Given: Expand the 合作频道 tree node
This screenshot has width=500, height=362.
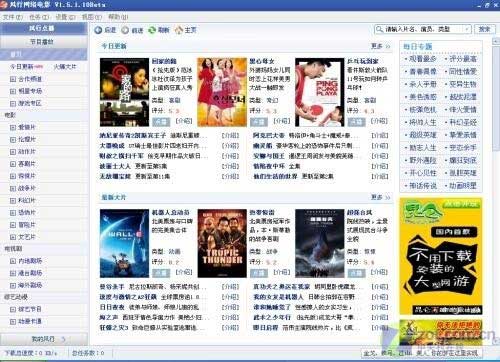Looking at the screenshot, I should click(13, 79).
